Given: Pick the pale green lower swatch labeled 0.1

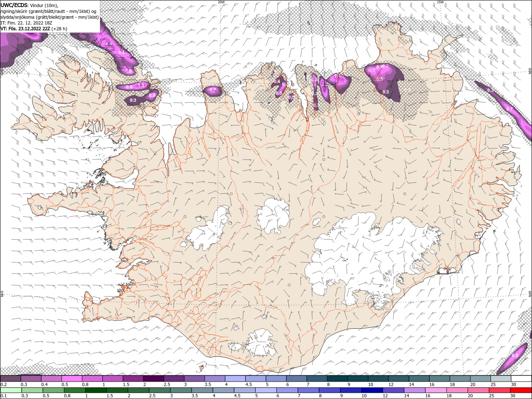Looking at the screenshot, I should [11, 390].
